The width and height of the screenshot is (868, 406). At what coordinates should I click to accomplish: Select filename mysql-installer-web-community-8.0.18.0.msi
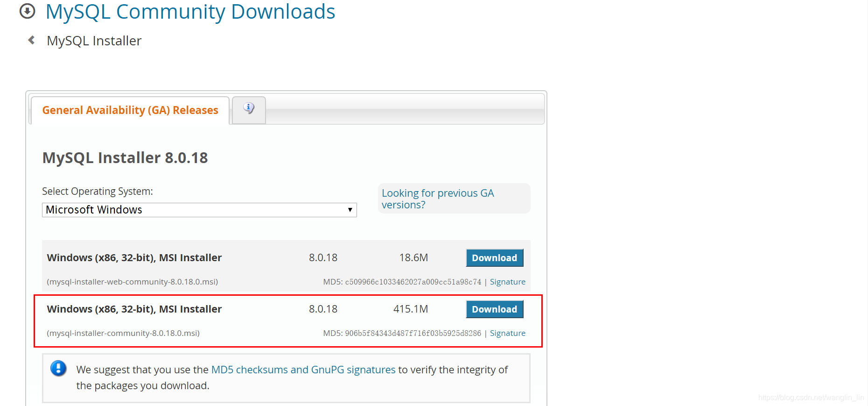(x=133, y=282)
